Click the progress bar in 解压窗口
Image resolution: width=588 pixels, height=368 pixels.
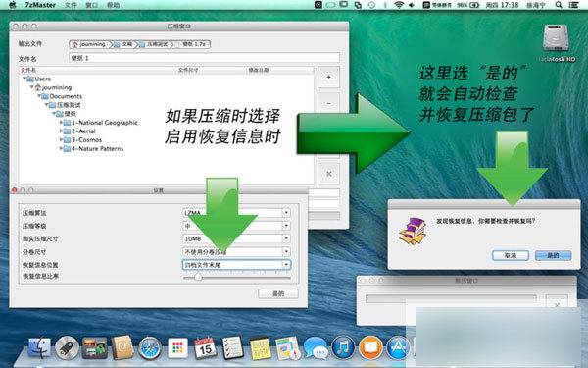[x=451, y=298]
